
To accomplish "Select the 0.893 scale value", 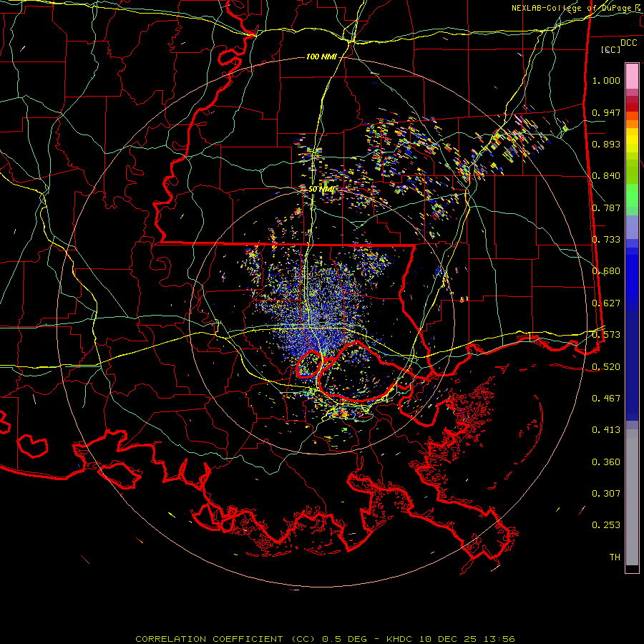I will pos(606,144).
